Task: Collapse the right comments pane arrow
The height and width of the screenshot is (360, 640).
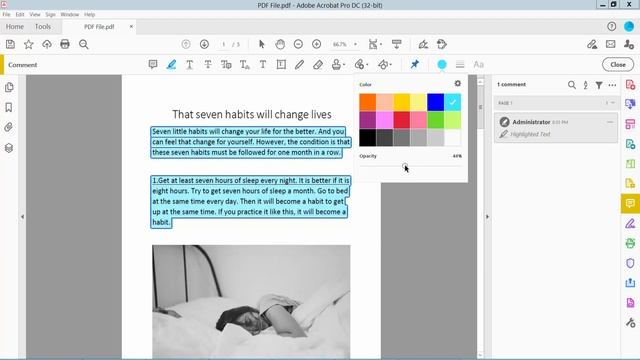Action: point(487,217)
